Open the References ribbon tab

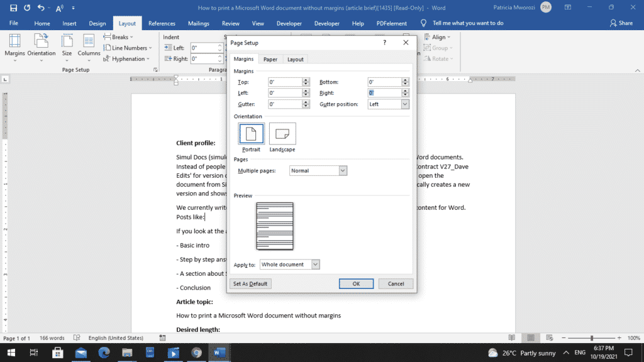(x=162, y=23)
